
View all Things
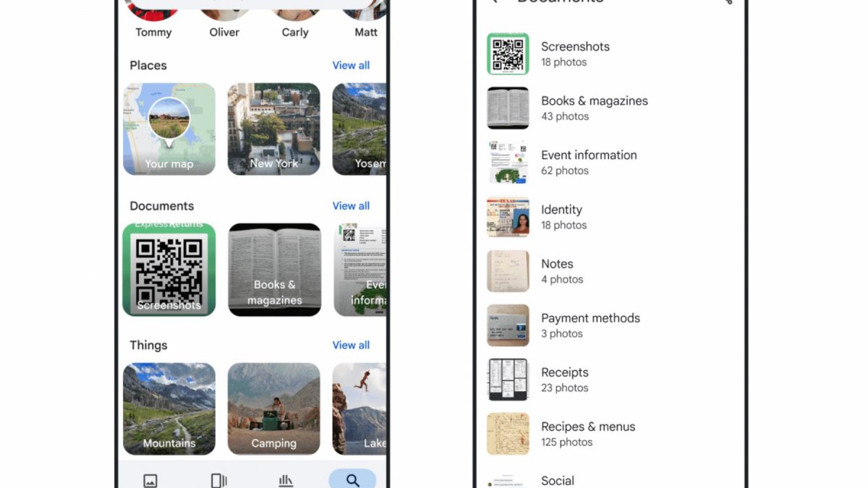coord(351,346)
